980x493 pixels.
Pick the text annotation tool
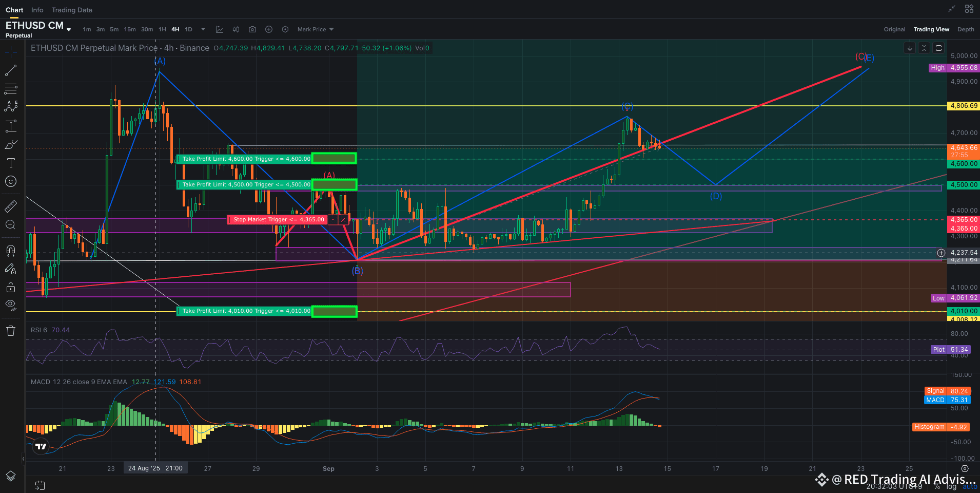[11, 163]
